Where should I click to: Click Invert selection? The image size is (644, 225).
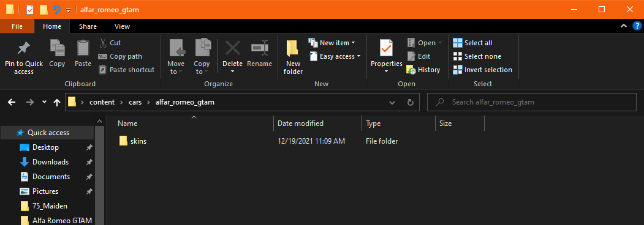(x=482, y=70)
